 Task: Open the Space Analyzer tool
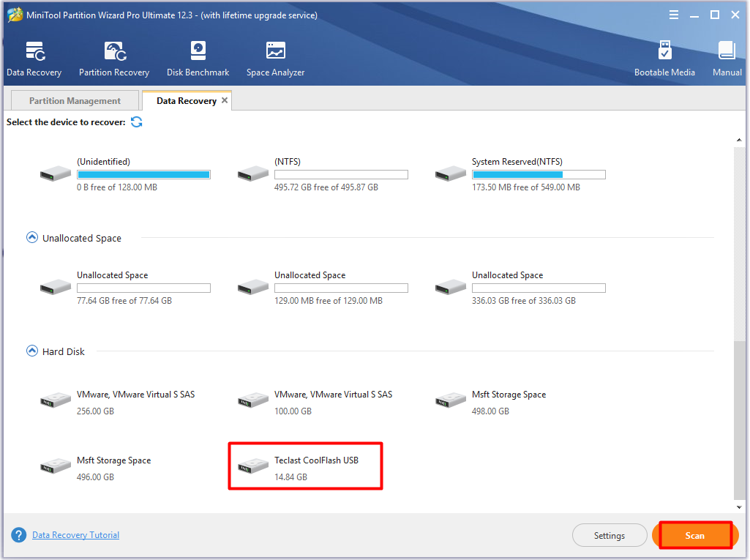tap(276, 59)
